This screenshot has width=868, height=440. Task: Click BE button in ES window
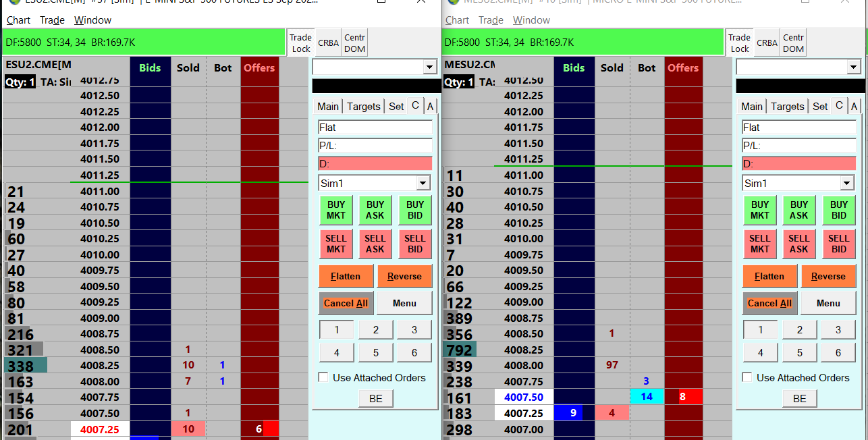376,398
